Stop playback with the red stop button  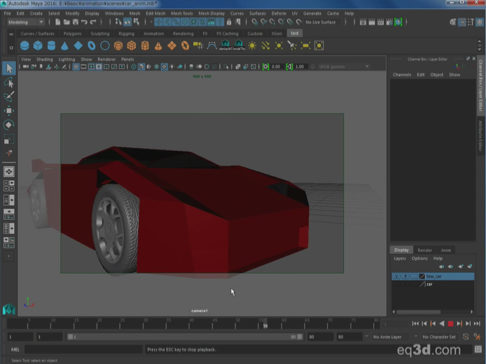pyautogui.click(x=450, y=324)
